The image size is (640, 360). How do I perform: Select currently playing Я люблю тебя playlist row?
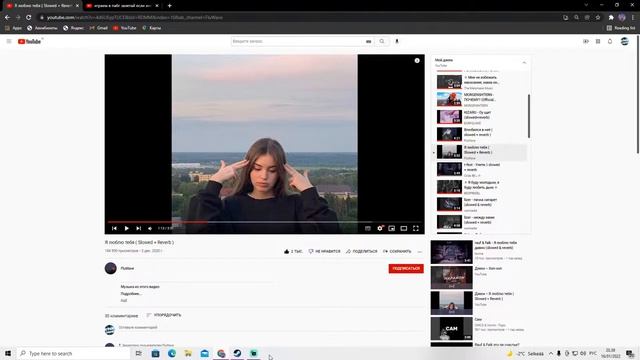[480, 152]
